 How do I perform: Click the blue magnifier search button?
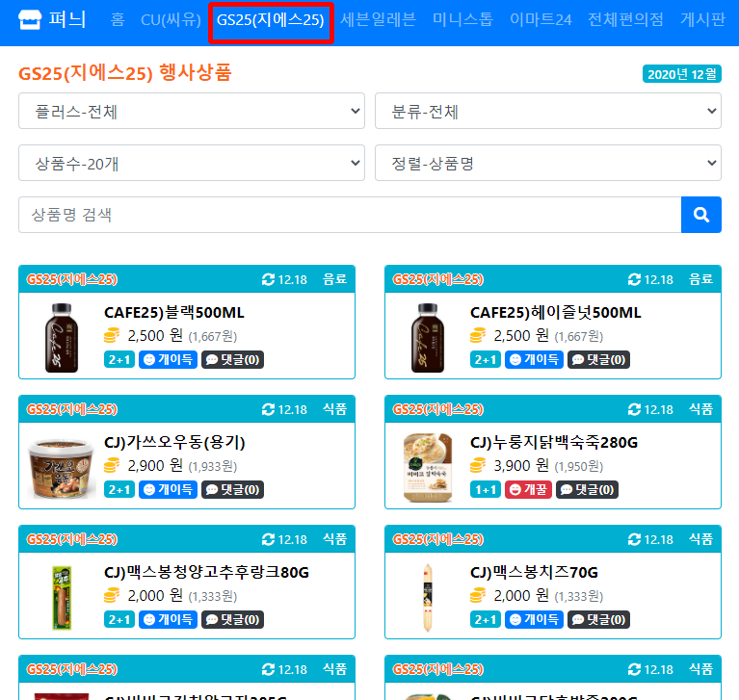(701, 215)
